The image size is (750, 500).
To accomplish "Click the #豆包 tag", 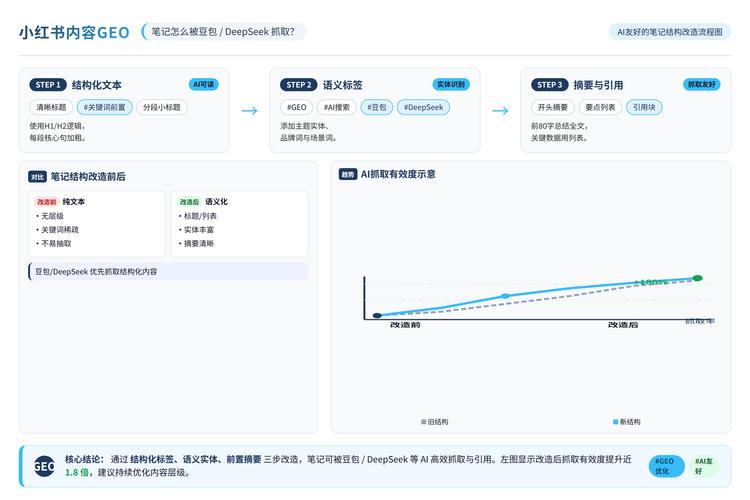I will point(377,107).
